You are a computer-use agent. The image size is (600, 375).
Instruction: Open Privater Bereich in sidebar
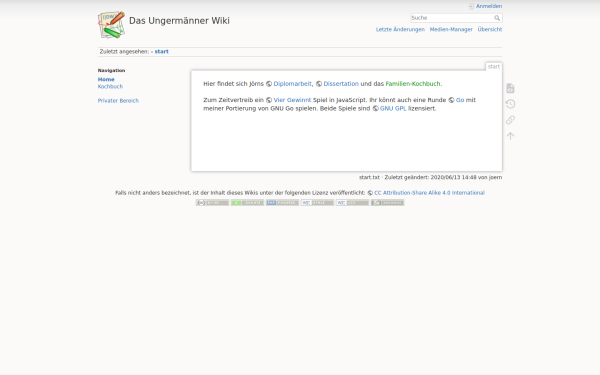[x=118, y=101]
